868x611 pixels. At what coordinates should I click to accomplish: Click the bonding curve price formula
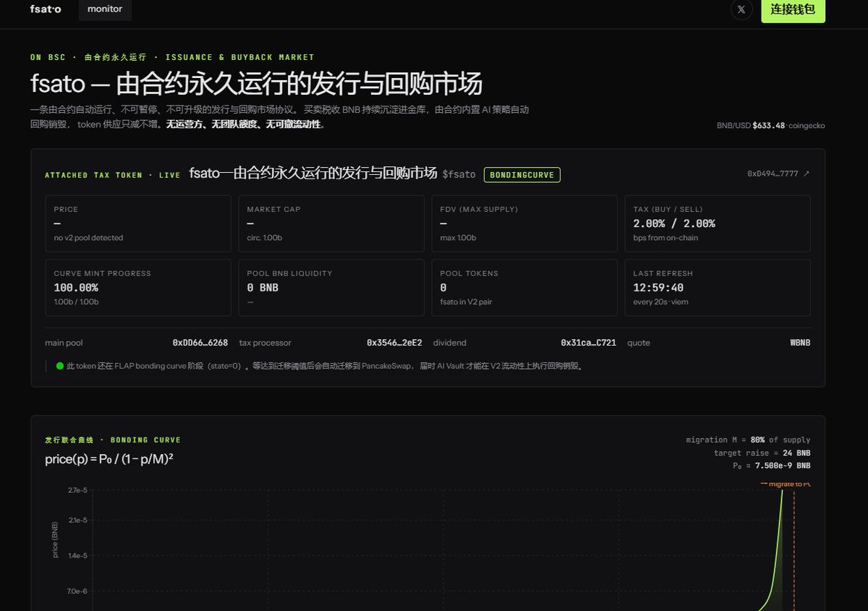click(109, 458)
